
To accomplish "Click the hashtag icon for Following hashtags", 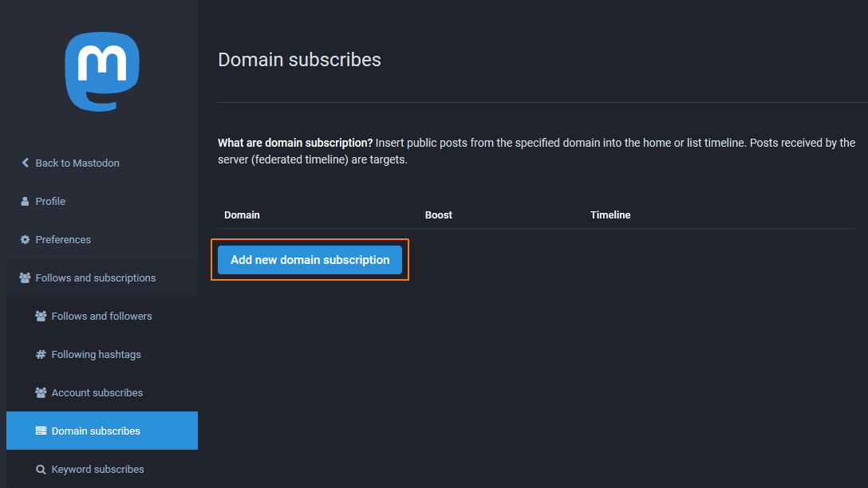I will click(x=41, y=354).
